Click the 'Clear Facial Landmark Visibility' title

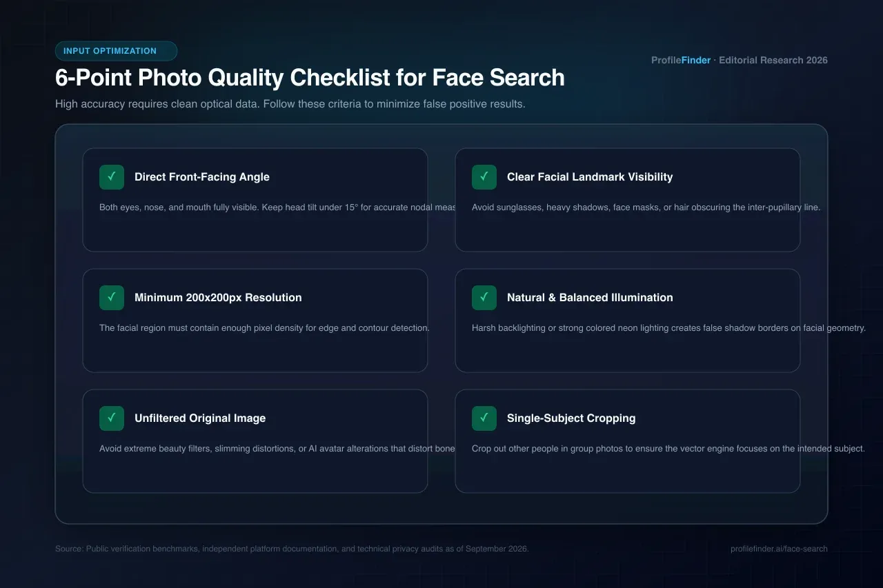tap(590, 177)
